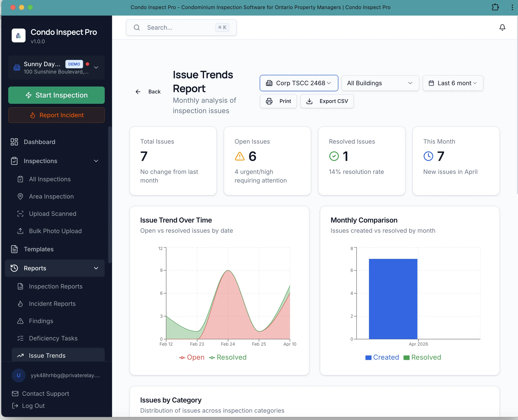Click the Open Issues warning triangle icon
The width and height of the screenshot is (518, 420).
240,156
